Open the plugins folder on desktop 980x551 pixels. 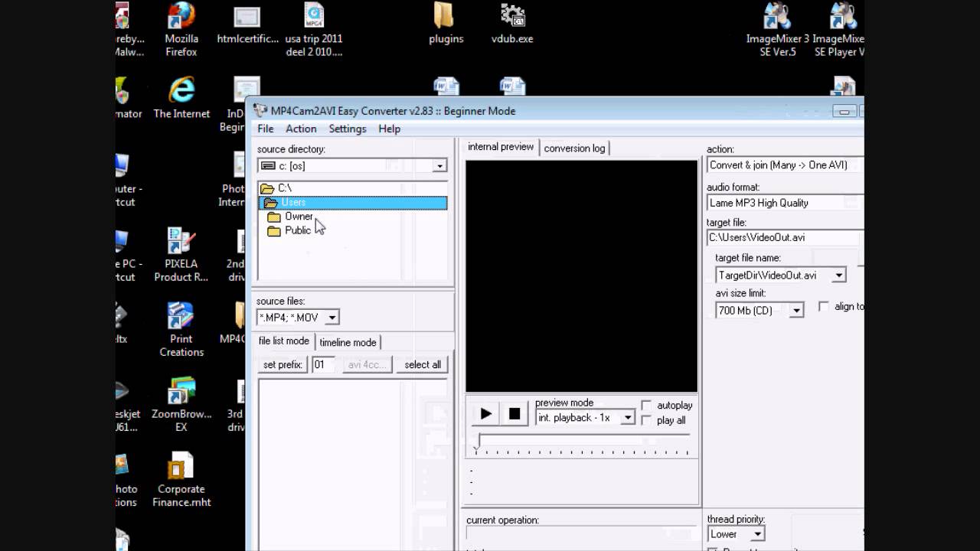pyautogui.click(x=446, y=24)
